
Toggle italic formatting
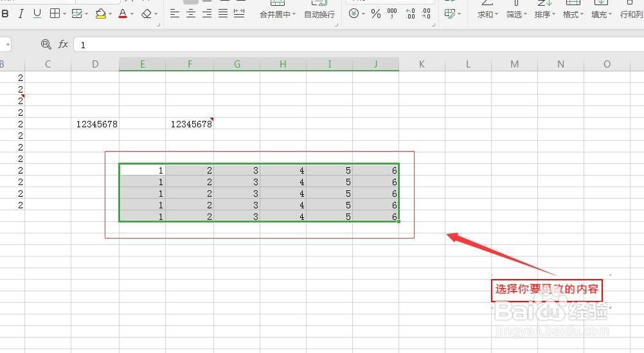[x=21, y=14]
